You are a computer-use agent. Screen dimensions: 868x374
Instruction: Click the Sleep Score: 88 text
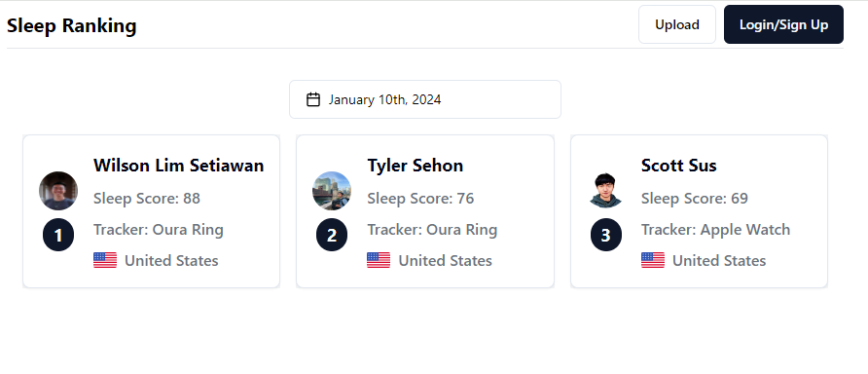[x=147, y=199]
